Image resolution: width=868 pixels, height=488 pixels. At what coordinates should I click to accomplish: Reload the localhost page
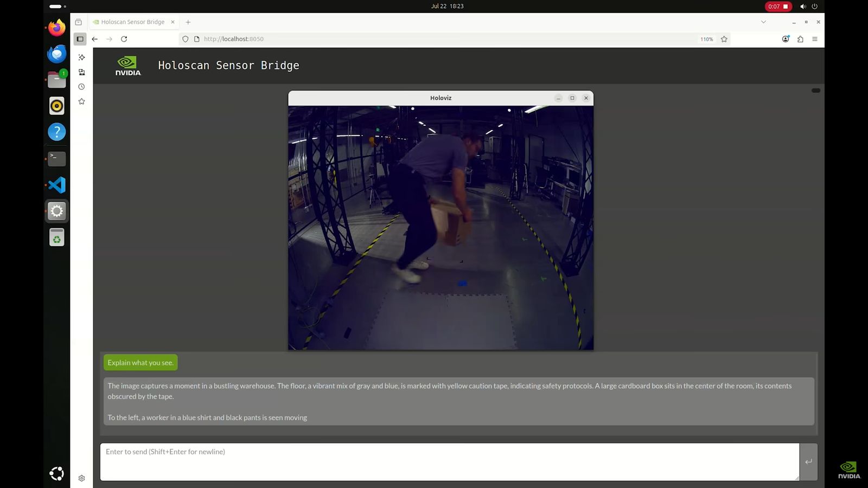click(x=124, y=39)
